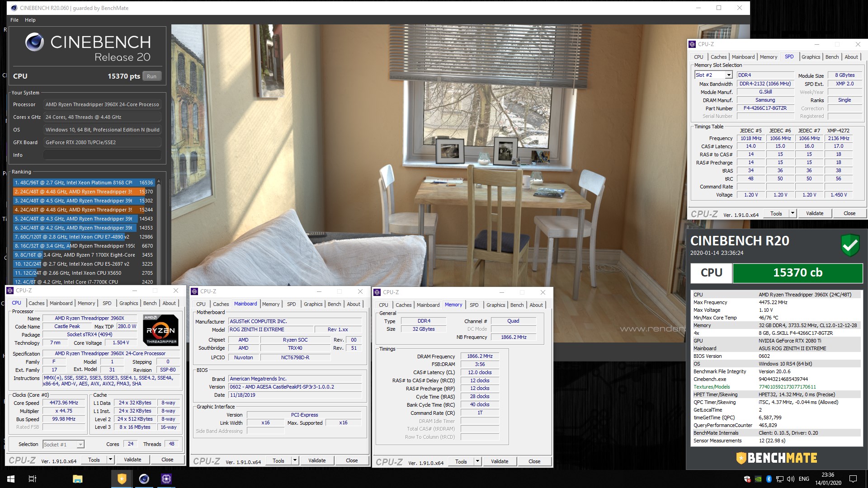
Task: Select ranking entry Ryzen 7 1700X Eight-Core
Action: [84, 255]
